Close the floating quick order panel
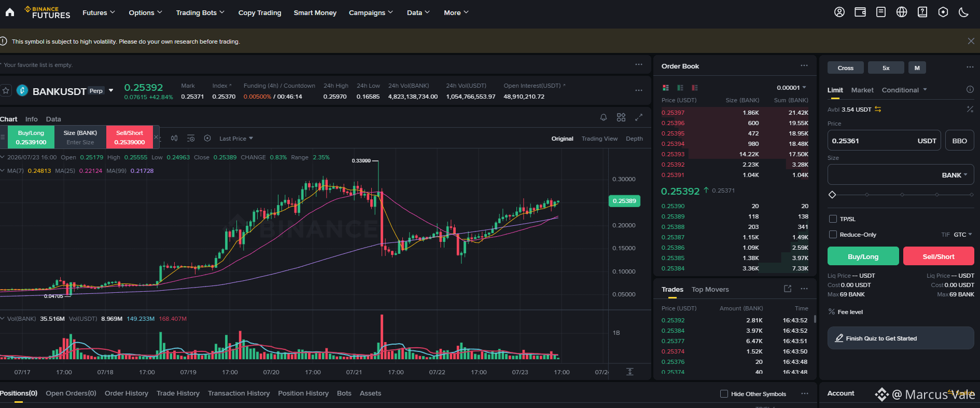Image resolution: width=980 pixels, height=408 pixels. click(156, 137)
